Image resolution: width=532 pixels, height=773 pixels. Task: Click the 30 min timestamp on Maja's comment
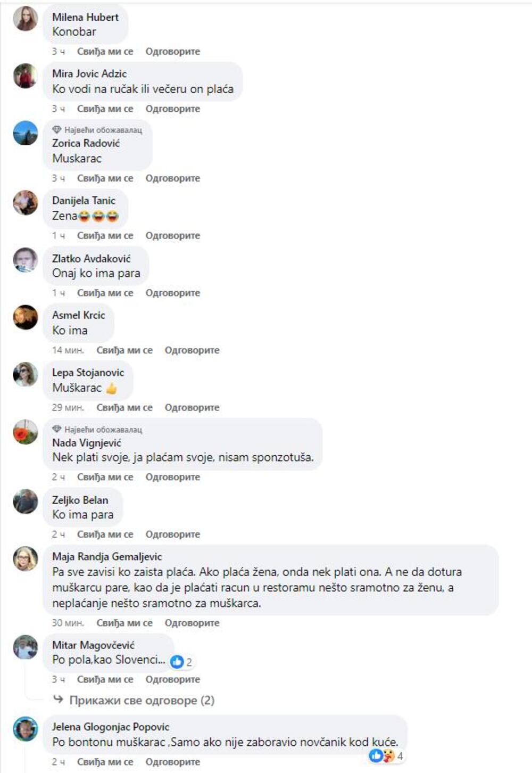coord(68,623)
